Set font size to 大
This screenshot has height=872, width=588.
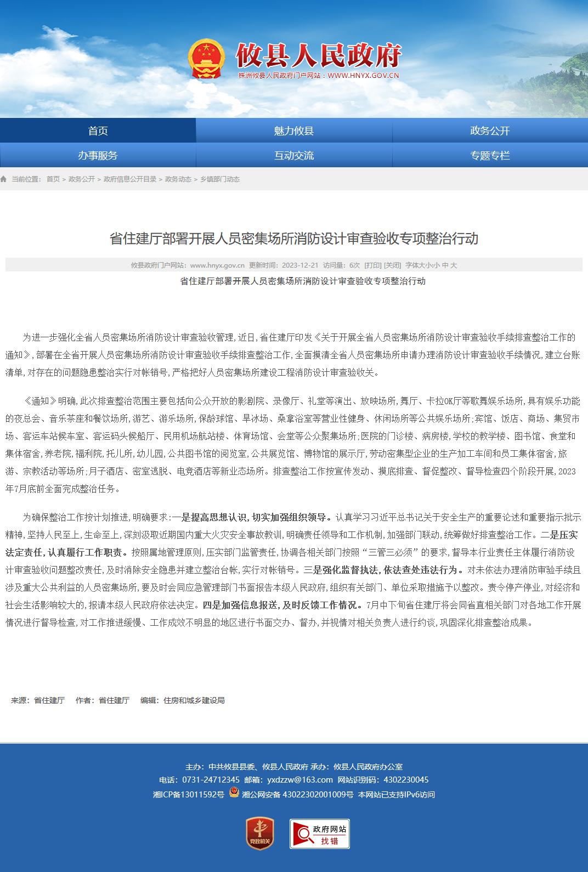click(454, 265)
